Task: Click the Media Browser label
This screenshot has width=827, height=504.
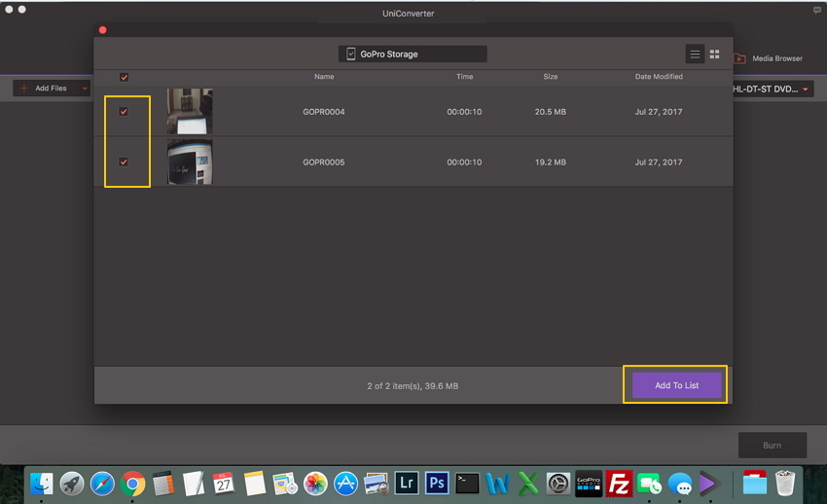Action: [777, 58]
